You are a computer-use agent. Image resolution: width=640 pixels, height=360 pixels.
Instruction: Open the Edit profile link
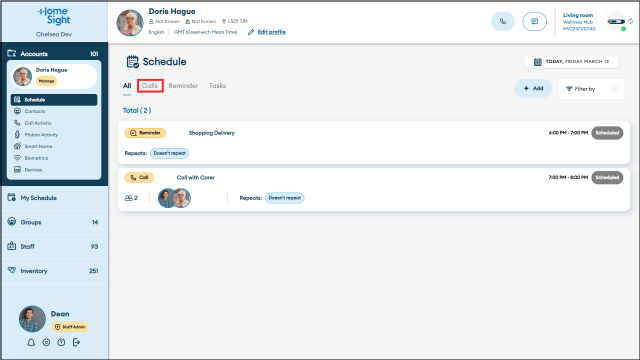[x=271, y=32]
